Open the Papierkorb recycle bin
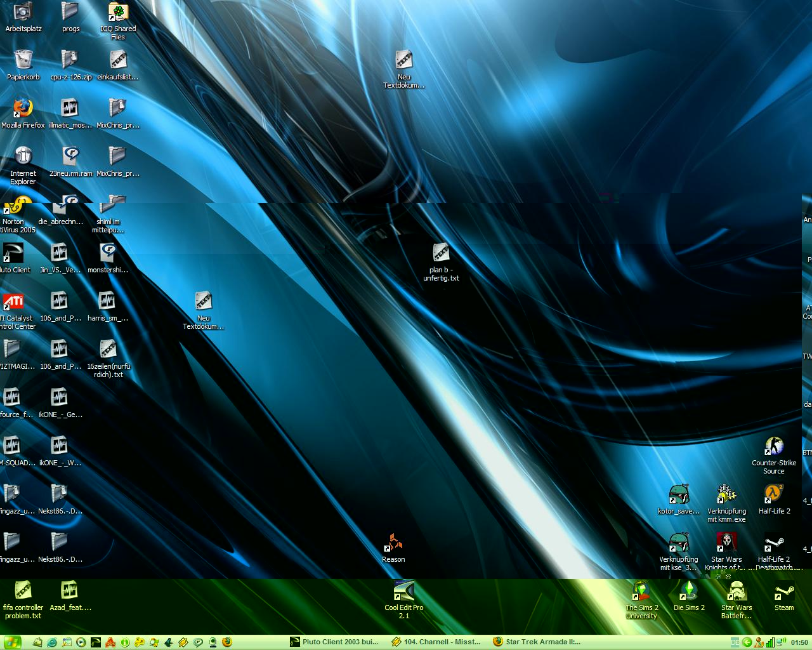Viewport: 812px width, 650px height. point(23,60)
